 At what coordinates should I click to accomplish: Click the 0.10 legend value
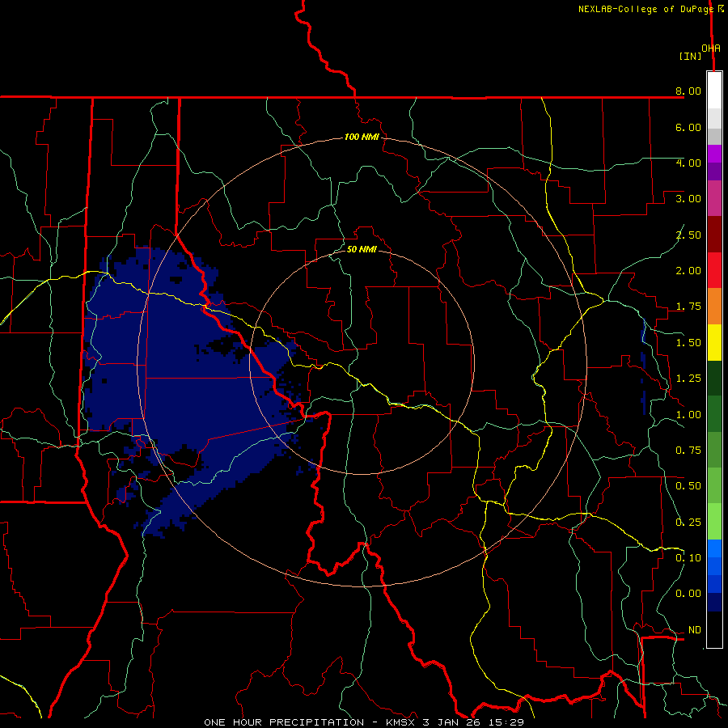coord(688,558)
